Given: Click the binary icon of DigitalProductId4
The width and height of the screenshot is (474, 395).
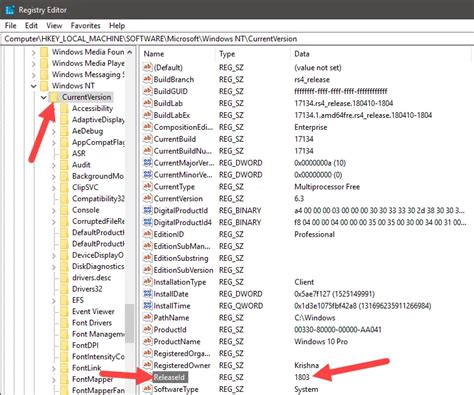Looking at the screenshot, I should click(147, 222).
